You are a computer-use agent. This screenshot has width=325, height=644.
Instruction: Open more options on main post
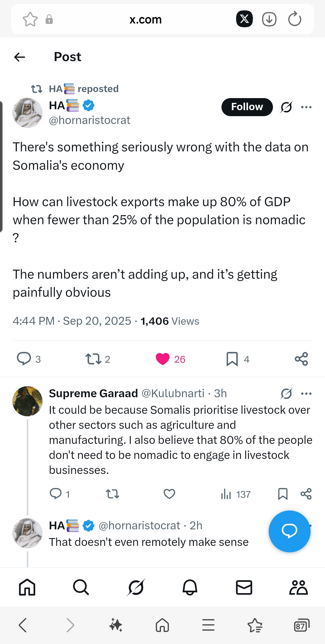[306, 107]
